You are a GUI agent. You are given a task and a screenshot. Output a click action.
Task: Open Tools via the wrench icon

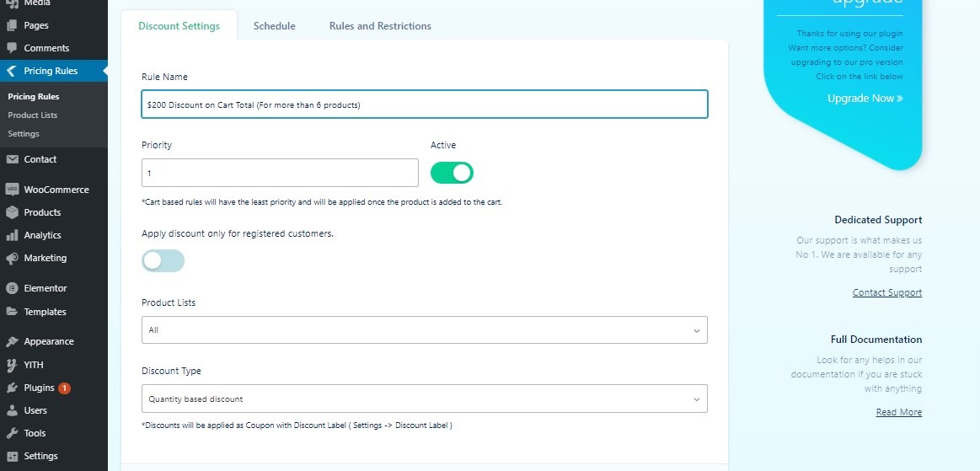(12, 434)
